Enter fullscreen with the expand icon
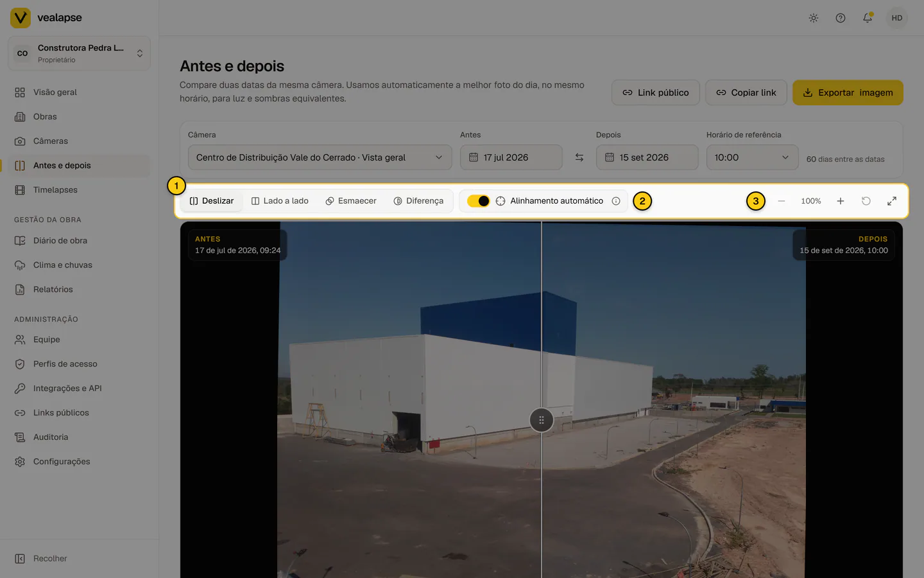The width and height of the screenshot is (924, 578). point(892,201)
